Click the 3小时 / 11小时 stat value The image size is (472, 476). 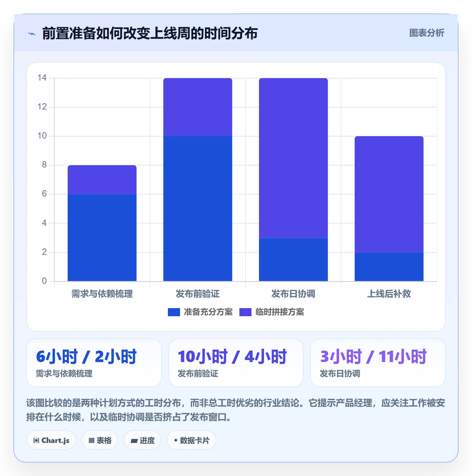coord(373,357)
